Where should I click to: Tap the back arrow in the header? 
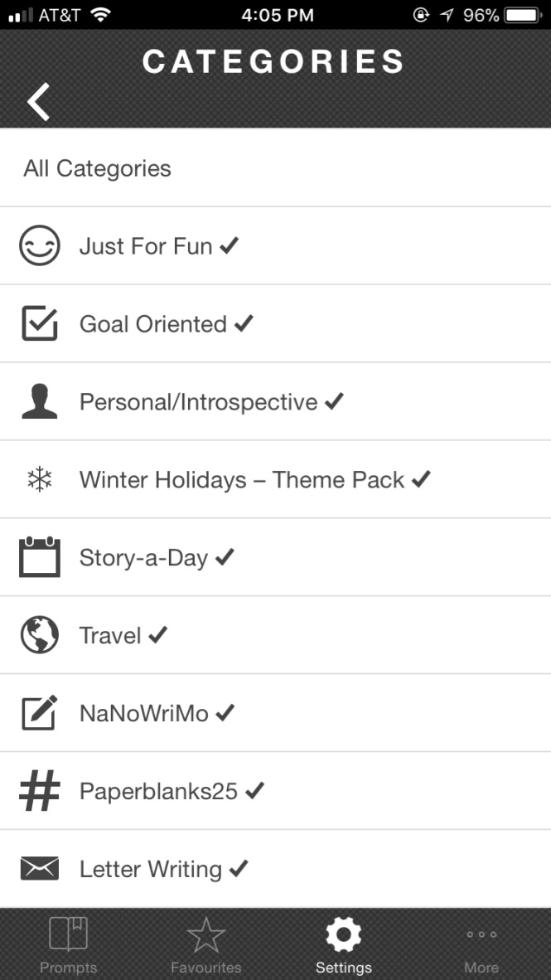[x=38, y=102]
